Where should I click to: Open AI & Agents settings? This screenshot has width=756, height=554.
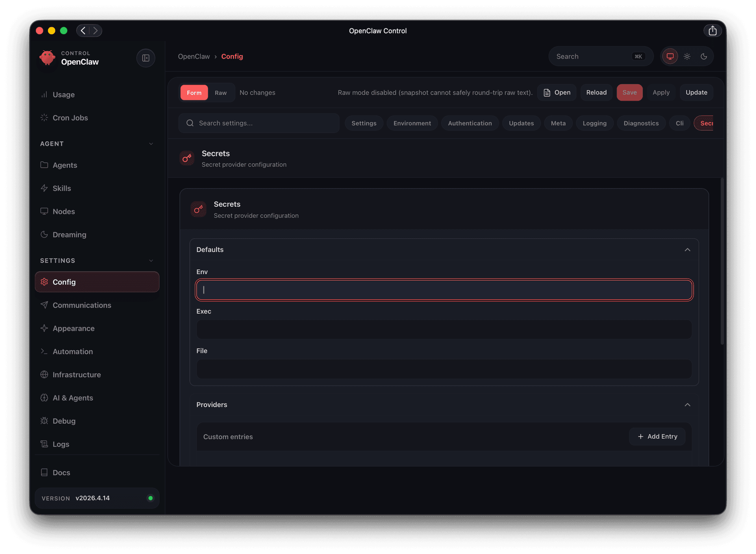click(x=97, y=398)
